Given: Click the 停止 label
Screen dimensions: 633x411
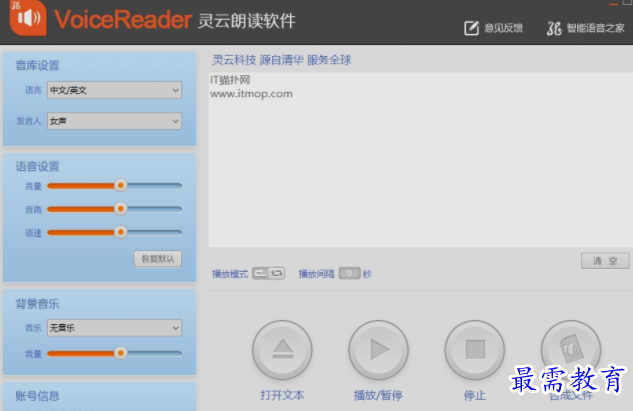Looking at the screenshot, I should tap(475, 395).
